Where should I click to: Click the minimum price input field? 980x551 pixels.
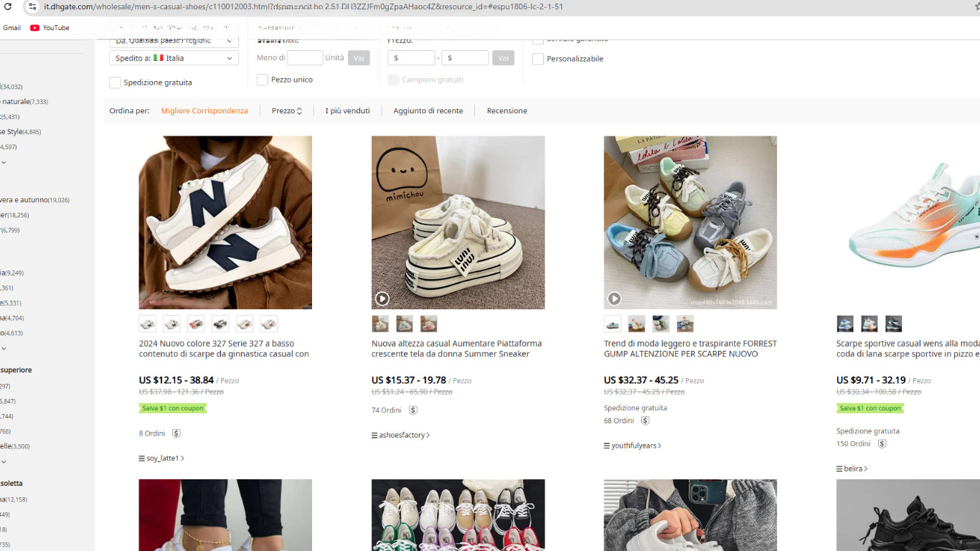click(x=411, y=58)
